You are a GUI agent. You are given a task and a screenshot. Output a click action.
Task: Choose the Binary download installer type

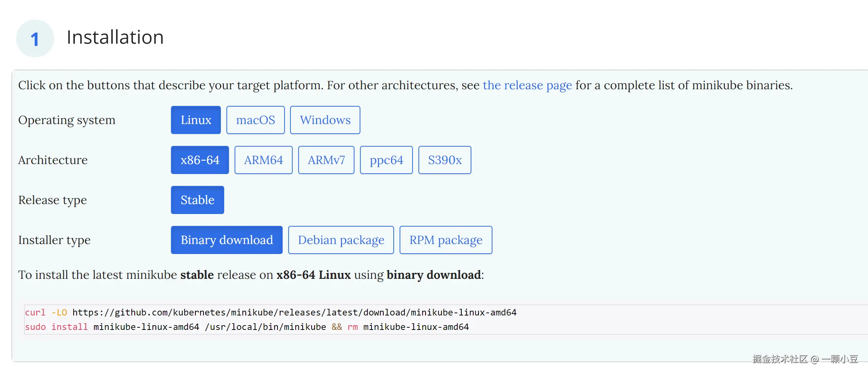226,240
